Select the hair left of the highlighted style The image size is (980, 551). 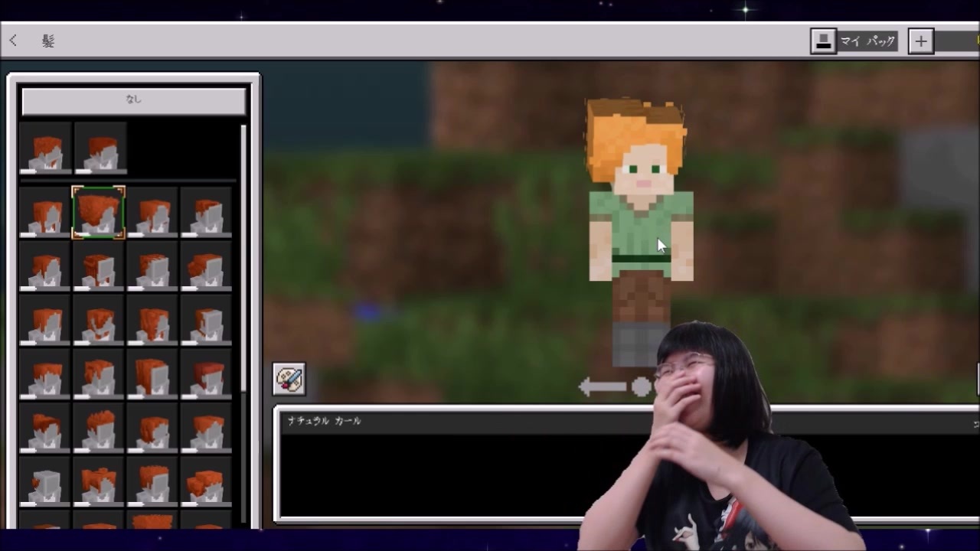(x=45, y=212)
